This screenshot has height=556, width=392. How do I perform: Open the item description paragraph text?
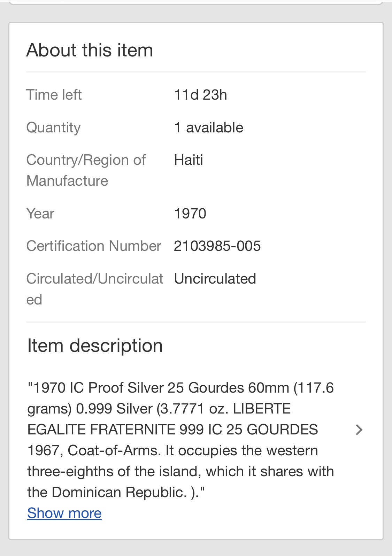pos(180,440)
